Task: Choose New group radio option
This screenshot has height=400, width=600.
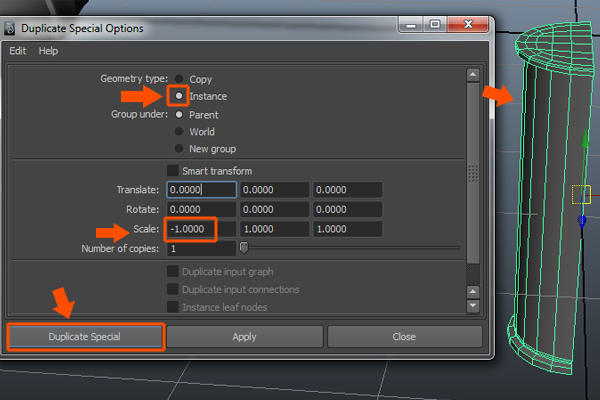Action: pos(179,148)
